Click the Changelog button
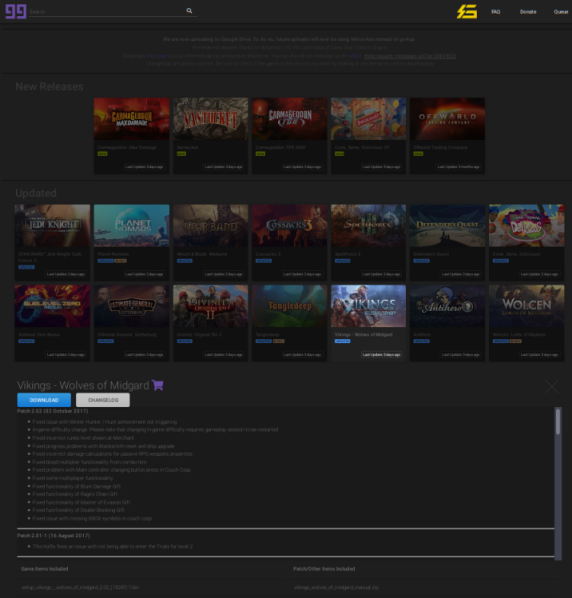Image resolution: width=572 pixels, height=598 pixels. click(x=103, y=400)
